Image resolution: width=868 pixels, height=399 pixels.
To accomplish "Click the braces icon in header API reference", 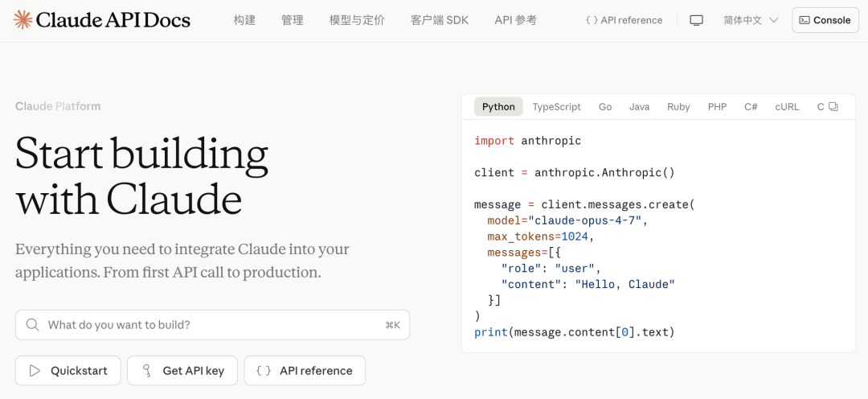I will [x=592, y=20].
